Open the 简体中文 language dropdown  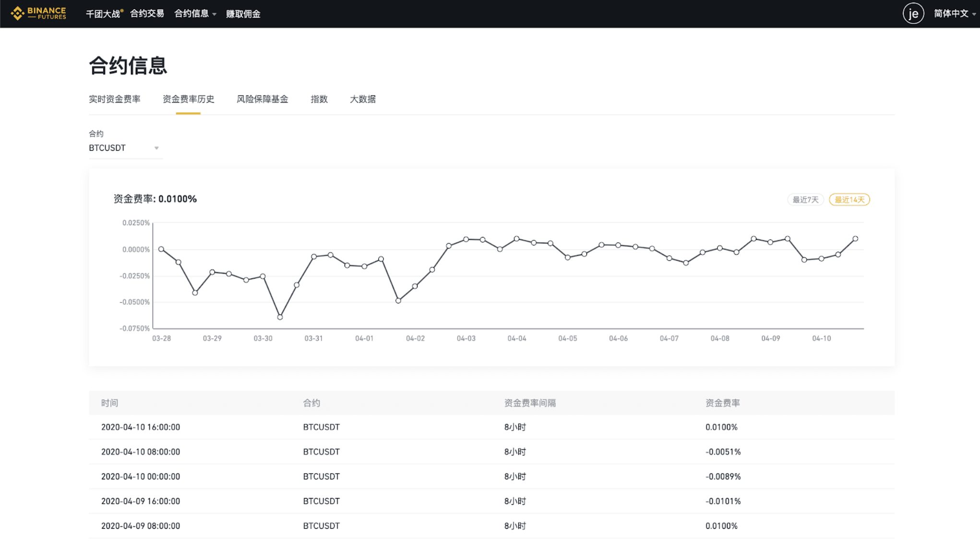pyautogui.click(x=954, y=14)
